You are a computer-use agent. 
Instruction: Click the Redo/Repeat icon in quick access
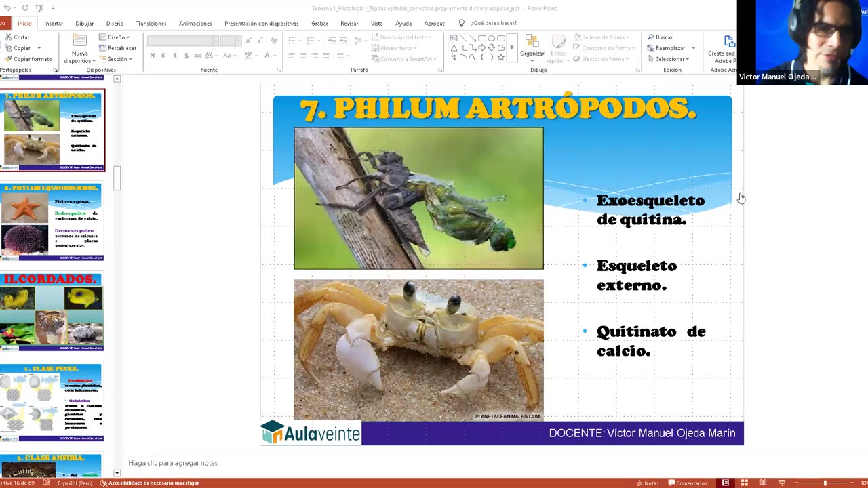25,8
